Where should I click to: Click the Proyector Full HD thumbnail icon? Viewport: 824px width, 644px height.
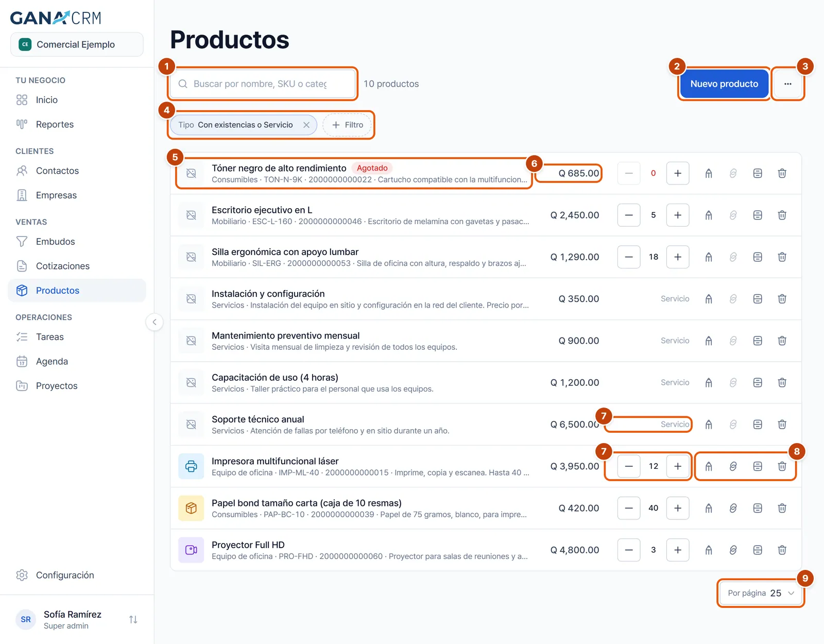(x=191, y=550)
